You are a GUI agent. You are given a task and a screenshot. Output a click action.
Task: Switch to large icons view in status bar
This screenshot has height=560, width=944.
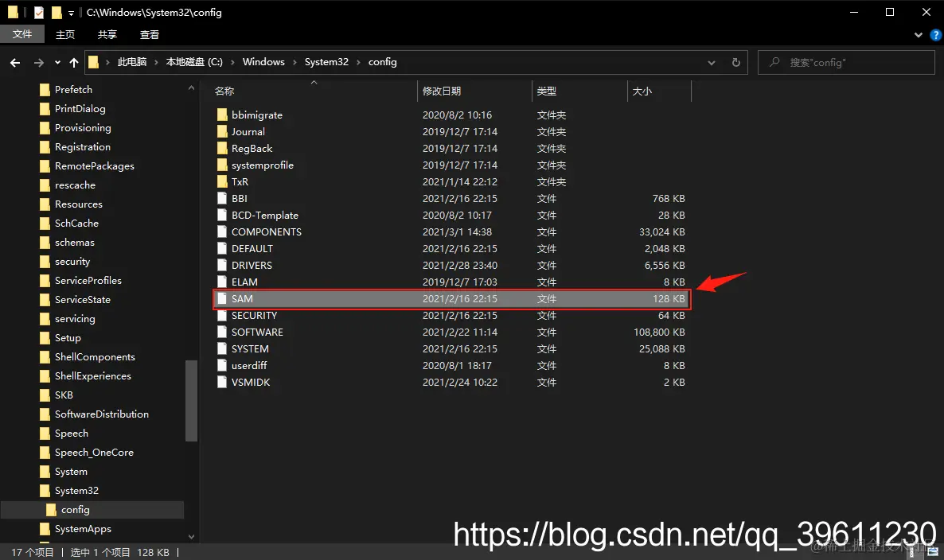[x=933, y=551]
